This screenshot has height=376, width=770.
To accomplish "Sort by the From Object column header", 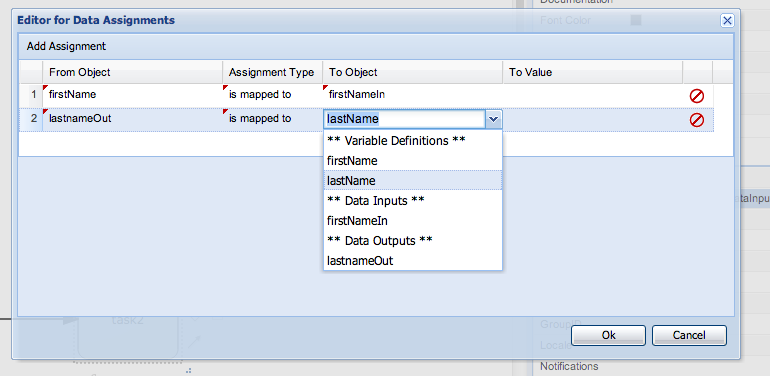I will (x=133, y=72).
